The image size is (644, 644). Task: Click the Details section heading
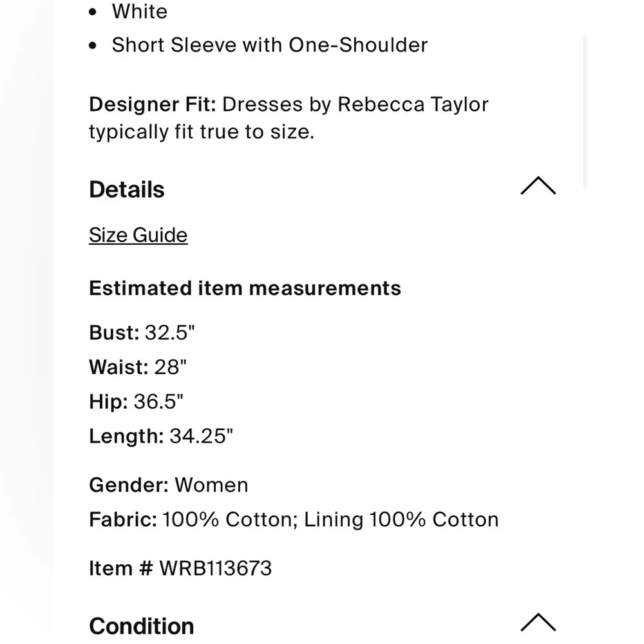click(127, 190)
